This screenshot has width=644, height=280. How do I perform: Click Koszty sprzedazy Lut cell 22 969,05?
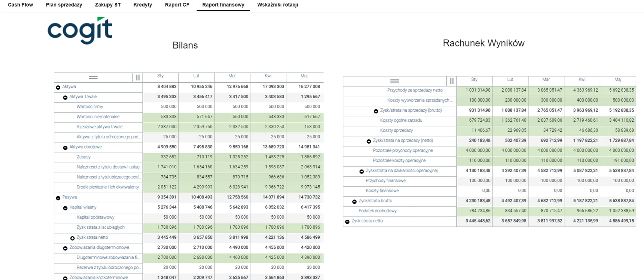click(510, 131)
